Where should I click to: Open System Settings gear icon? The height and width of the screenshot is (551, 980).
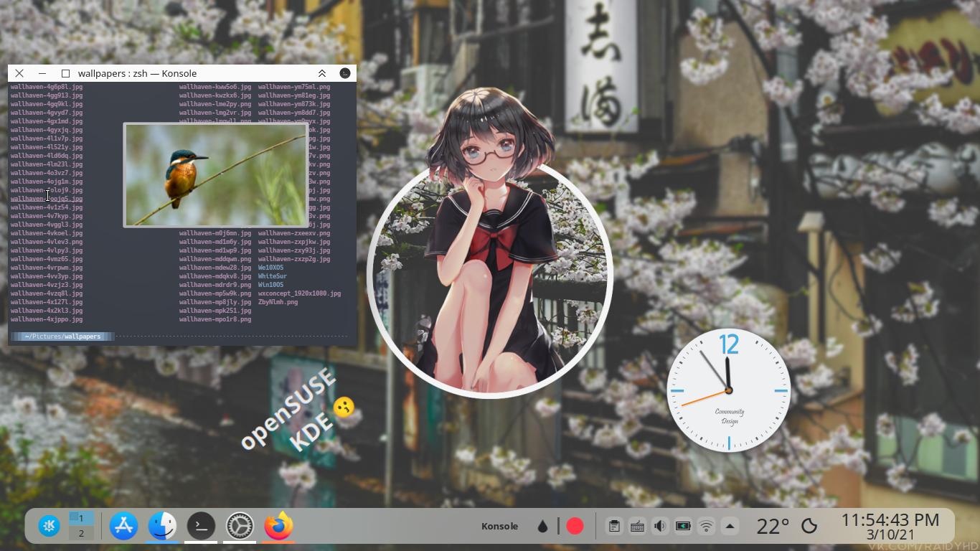coord(240,527)
